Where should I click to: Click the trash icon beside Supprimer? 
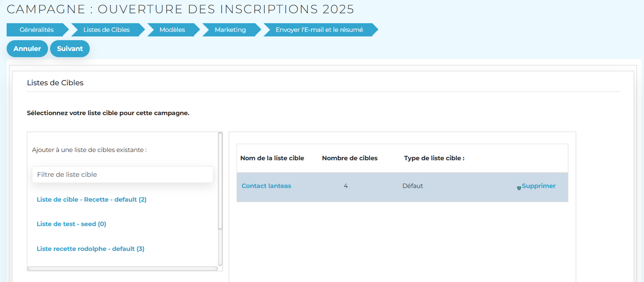point(519,188)
